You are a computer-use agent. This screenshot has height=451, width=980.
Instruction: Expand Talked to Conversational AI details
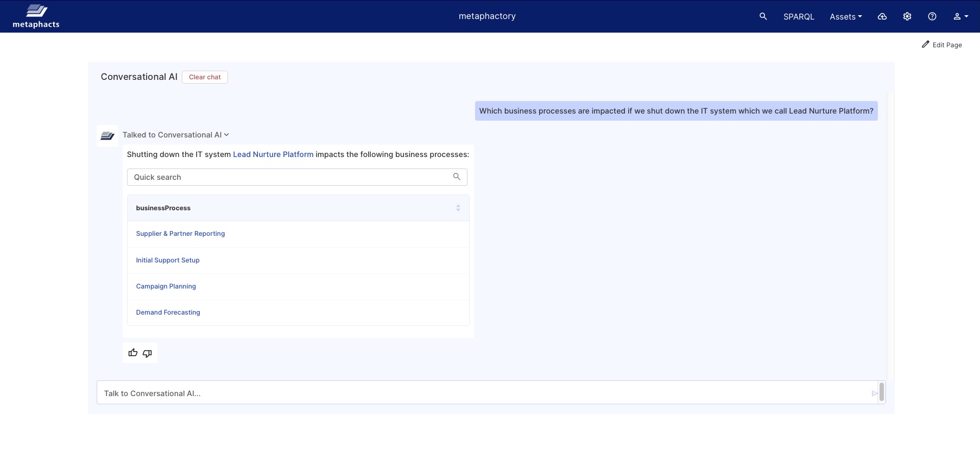pos(175,135)
